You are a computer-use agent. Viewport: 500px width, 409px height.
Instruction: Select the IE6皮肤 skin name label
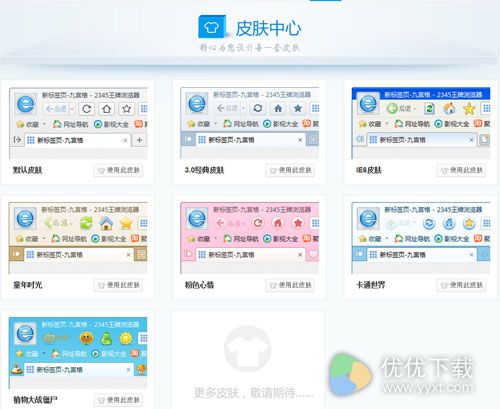click(x=369, y=170)
